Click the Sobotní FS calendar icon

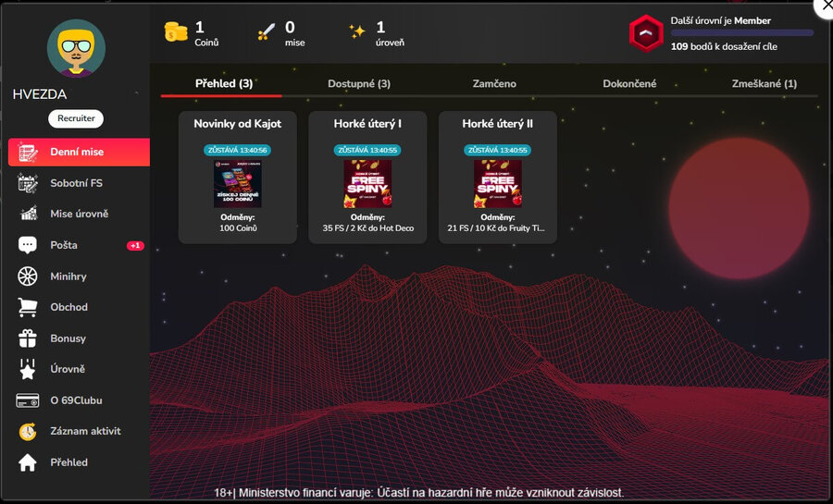point(28,183)
